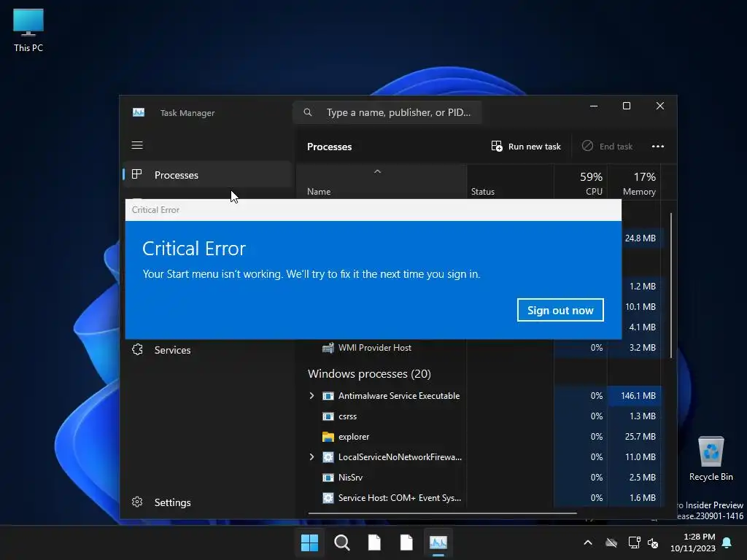Click the OneDrive cloud tray icon
747x560 pixels.
(611, 542)
